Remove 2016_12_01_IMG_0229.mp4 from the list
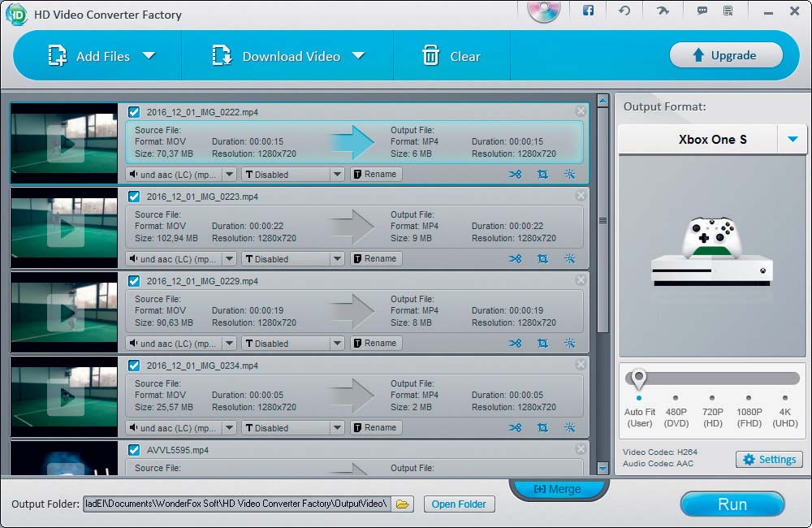This screenshot has width=812, height=528. tap(581, 279)
